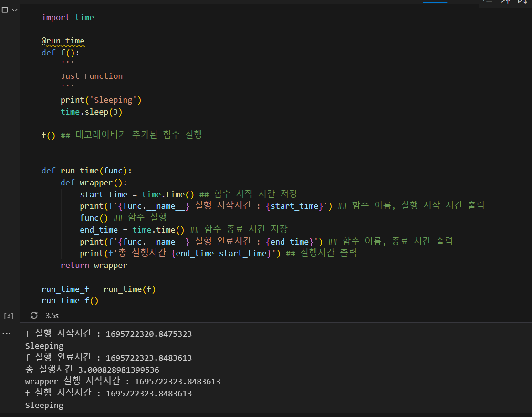Click the 3.5s execution time label

click(x=52, y=316)
